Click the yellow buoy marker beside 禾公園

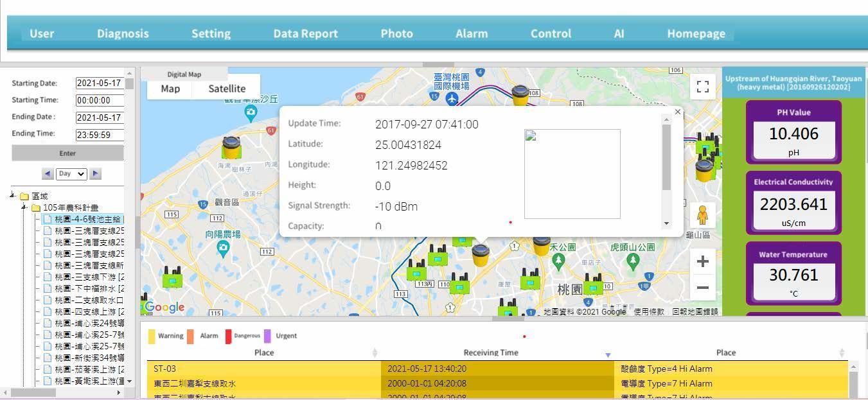[541, 245]
